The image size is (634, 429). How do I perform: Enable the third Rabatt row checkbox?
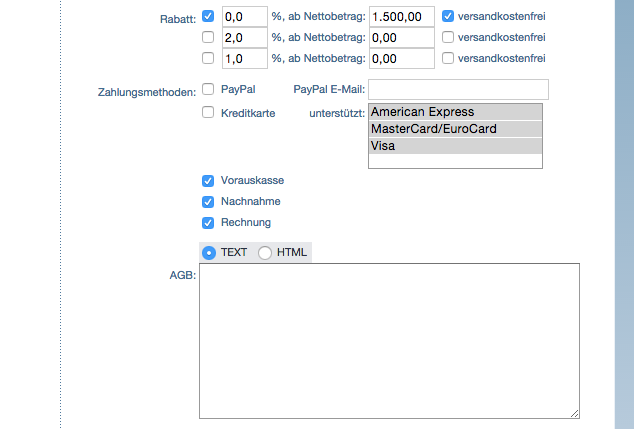(208, 58)
